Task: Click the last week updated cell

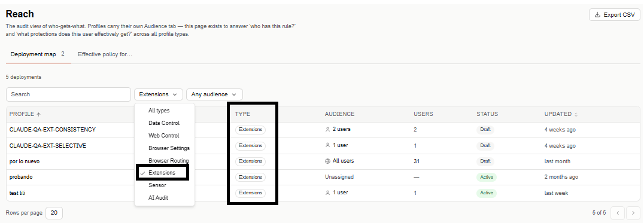Action: pyautogui.click(x=556, y=193)
